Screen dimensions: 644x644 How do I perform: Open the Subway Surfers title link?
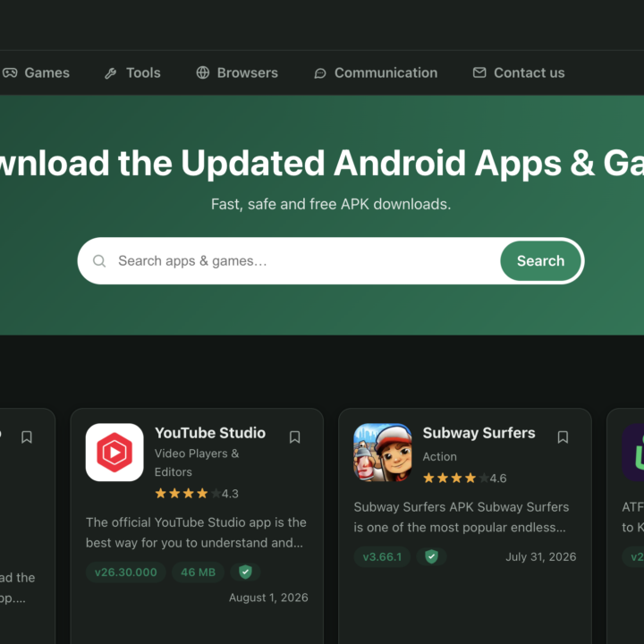point(479,433)
